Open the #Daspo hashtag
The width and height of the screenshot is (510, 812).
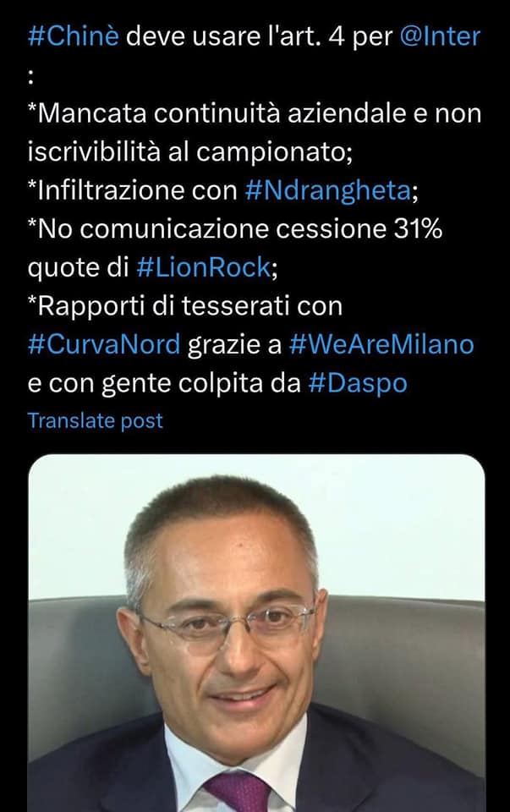358,383
